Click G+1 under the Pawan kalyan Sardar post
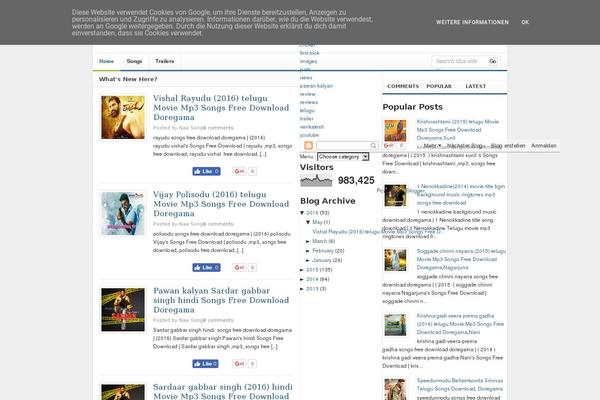The height and width of the screenshot is (400, 600). pos(239,364)
